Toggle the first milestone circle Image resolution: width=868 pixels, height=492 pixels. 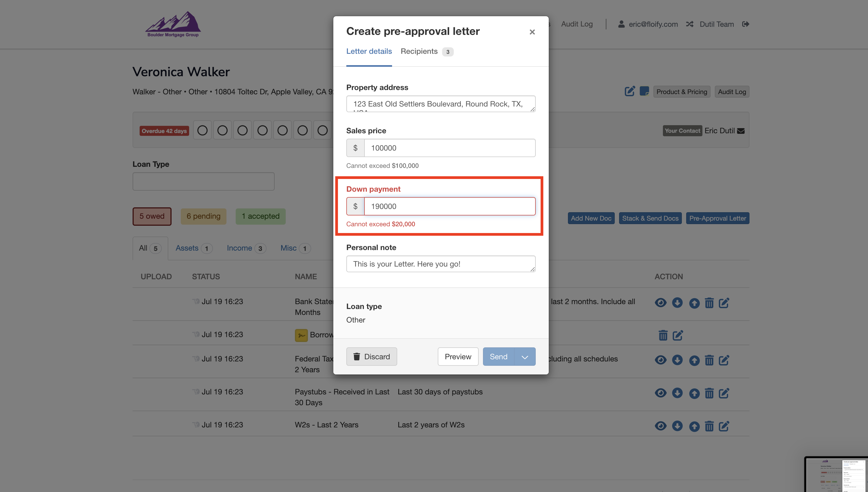pyautogui.click(x=202, y=130)
